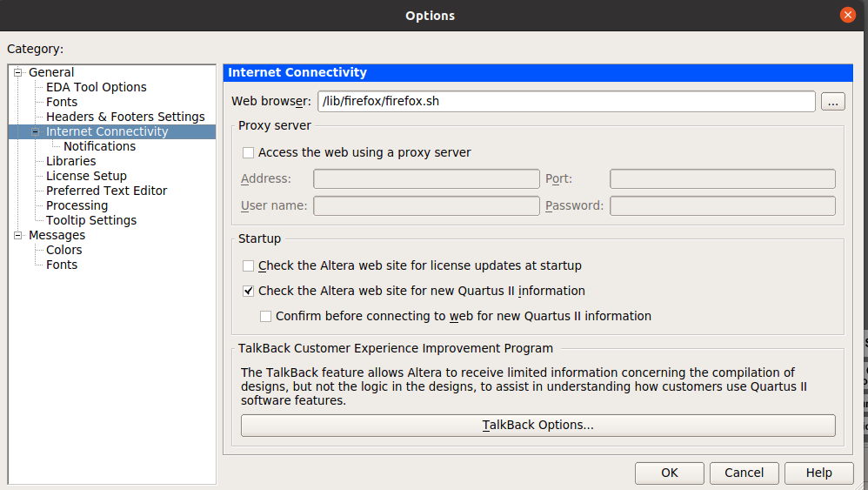Viewport: 868px width, 490px height.
Task: Toggle 'Confirm before connecting to web' checkbox
Action: (x=266, y=316)
